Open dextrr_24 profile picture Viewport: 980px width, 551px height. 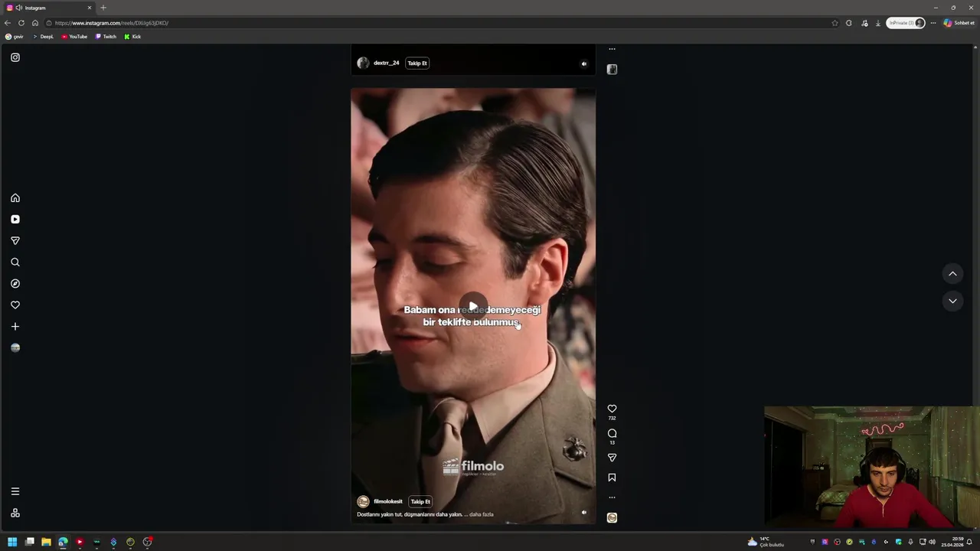[363, 64]
